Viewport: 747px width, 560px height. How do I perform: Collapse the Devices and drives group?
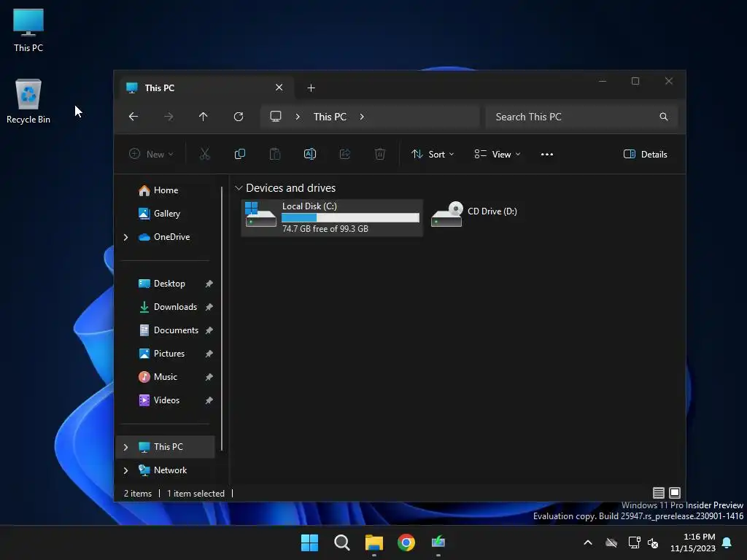[x=239, y=188]
